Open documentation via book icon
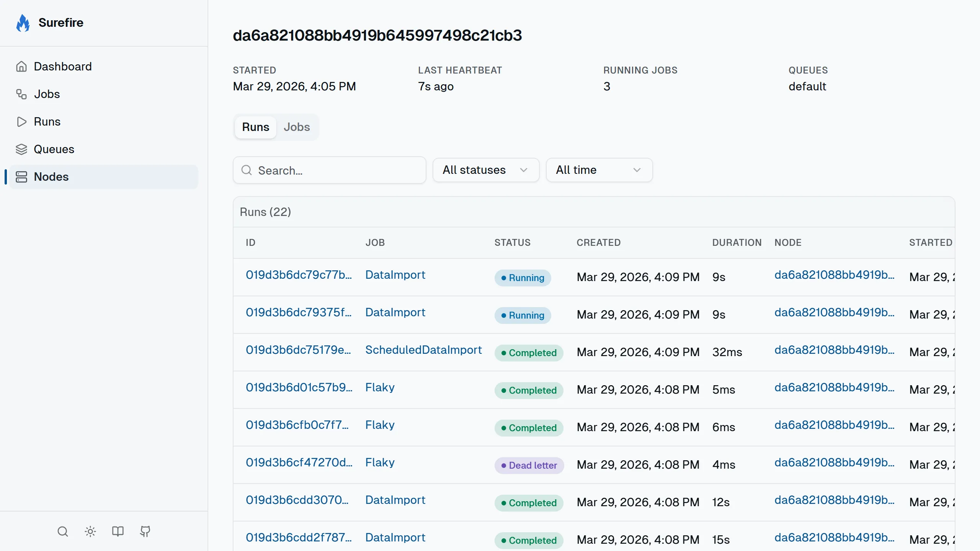The width and height of the screenshot is (980, 551). click(118, 531)
